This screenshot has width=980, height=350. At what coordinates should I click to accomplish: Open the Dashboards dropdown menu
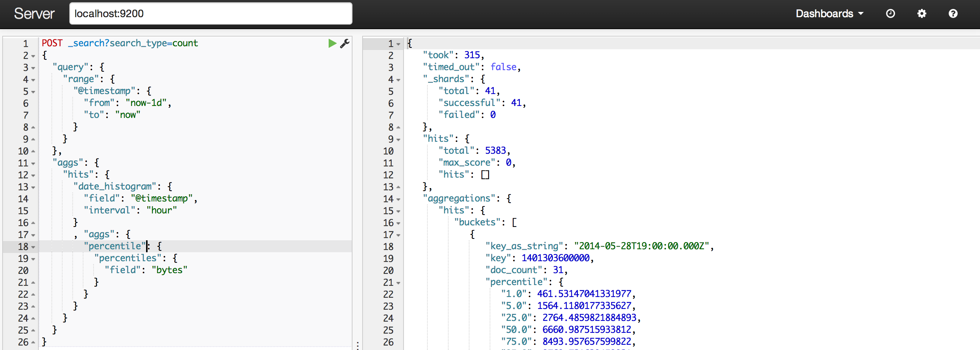(x=829, y=14)
